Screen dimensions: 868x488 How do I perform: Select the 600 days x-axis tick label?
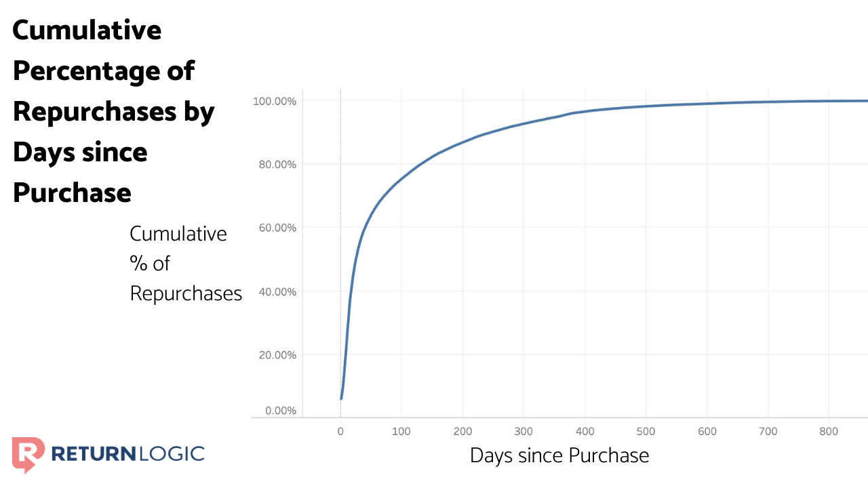(x=707, y=431)
